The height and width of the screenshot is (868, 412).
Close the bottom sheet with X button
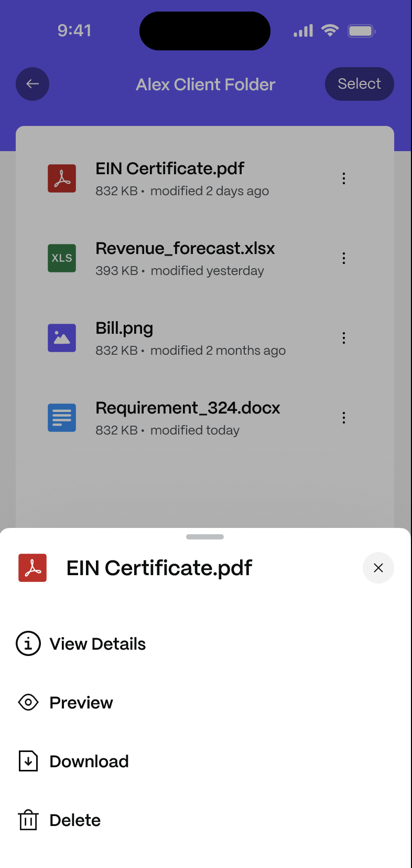(x=378, y=568)
